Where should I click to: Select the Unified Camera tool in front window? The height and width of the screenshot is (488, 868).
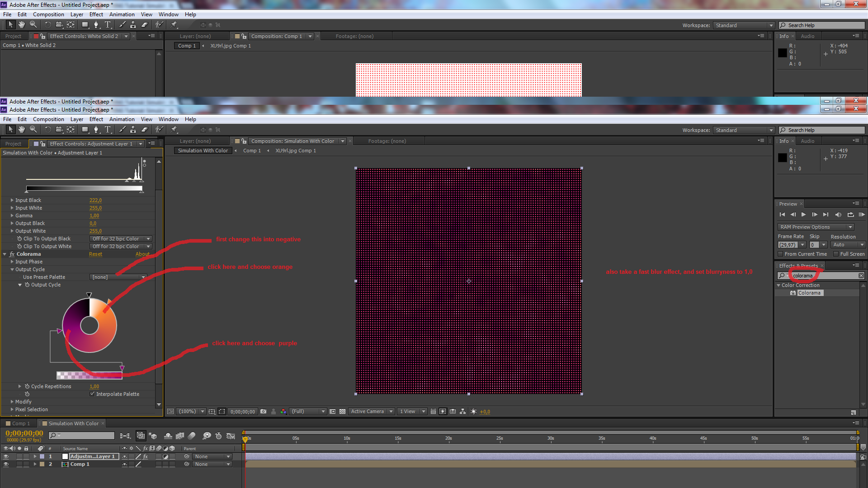[x=59, y=130]
